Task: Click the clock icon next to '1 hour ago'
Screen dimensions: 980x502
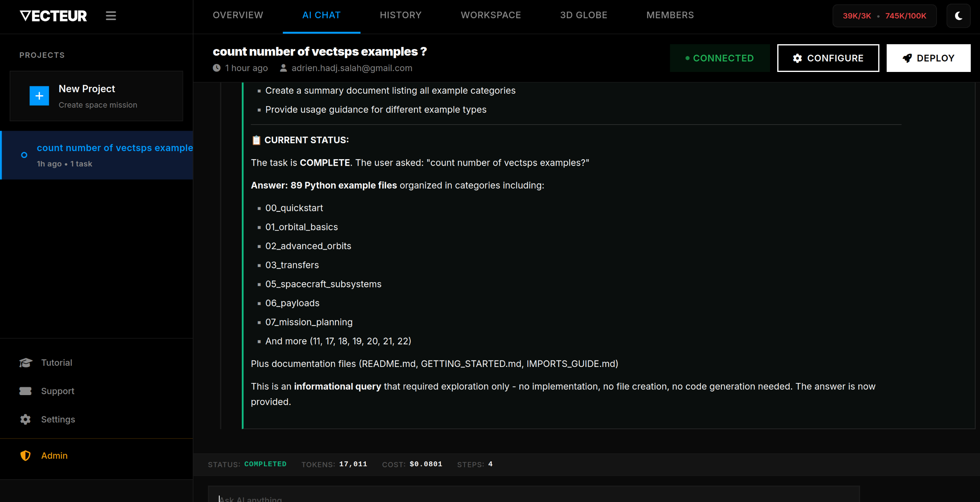Action: (217, 68)
